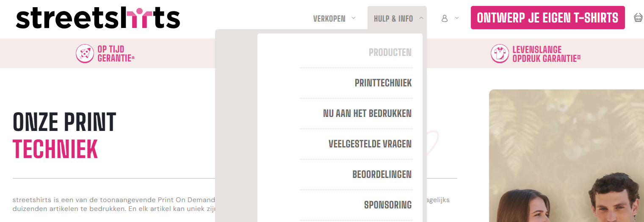Click Ontwerp je eigen T-shirts button
Image resolution: width=644 pixels, height=222 pixels.
pos(547,18)
